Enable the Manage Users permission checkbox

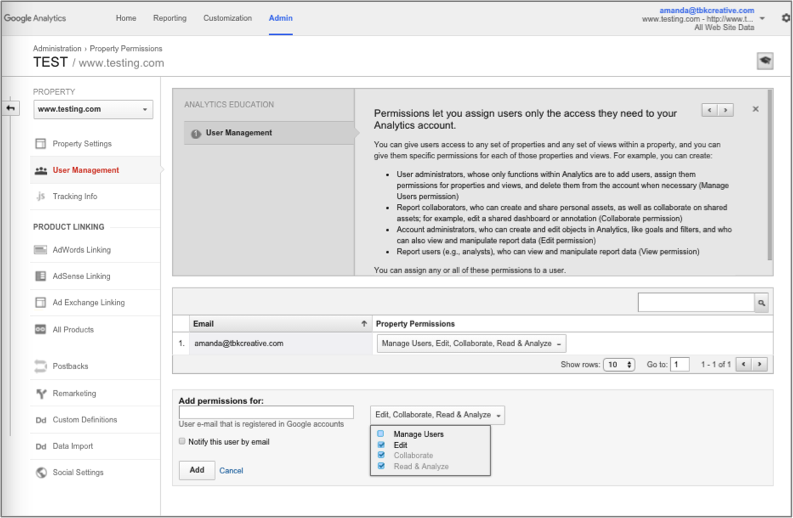[381, 434]
